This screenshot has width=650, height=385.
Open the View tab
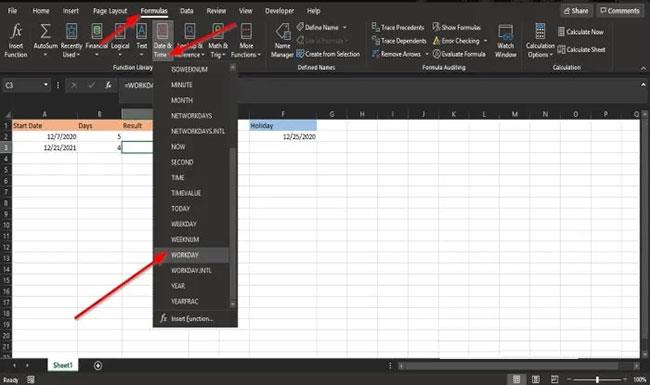(x=245, y=11)
